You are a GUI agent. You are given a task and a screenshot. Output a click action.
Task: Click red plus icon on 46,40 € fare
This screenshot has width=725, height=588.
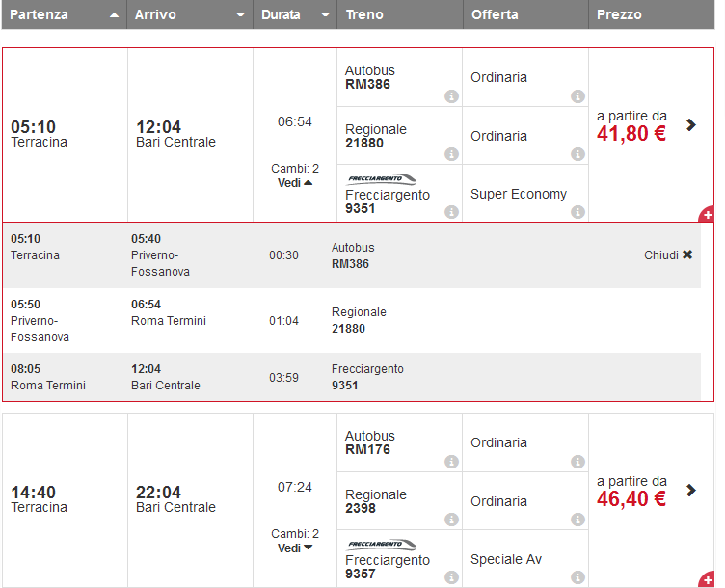click(x=707, y=579)
